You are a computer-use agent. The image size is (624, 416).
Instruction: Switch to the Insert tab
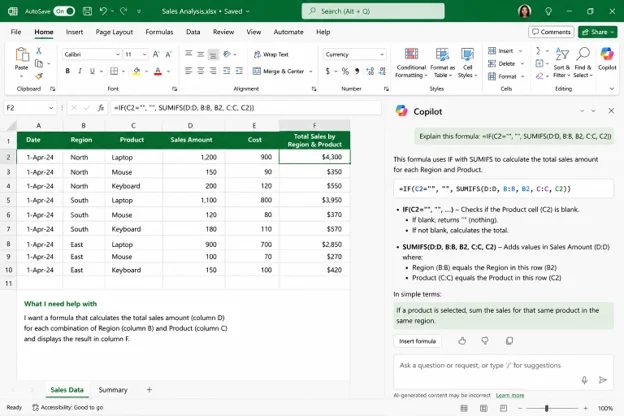pos(74,32)
